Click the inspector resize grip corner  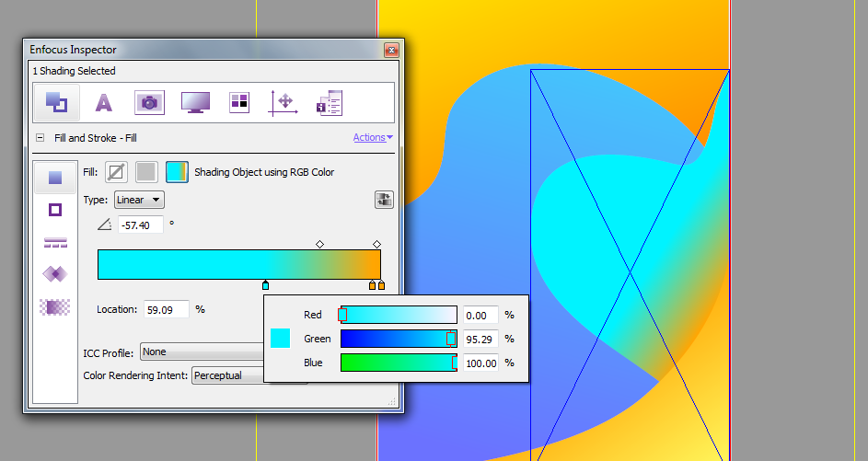(392, 401)
